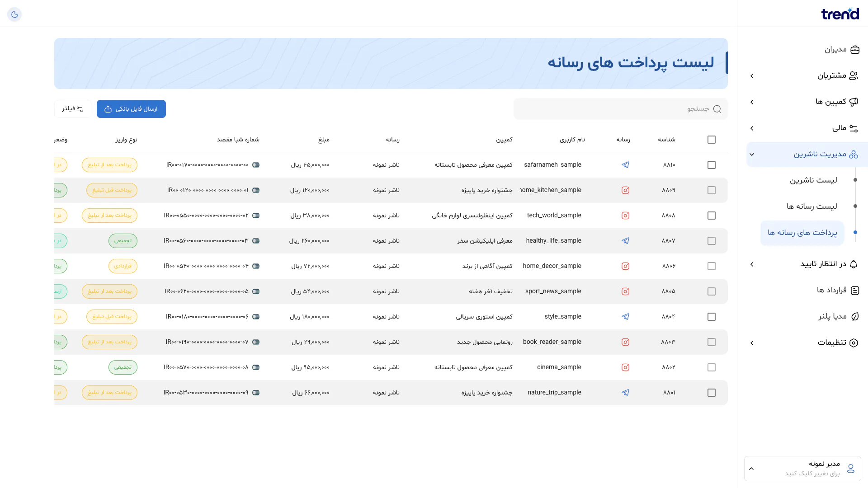The image size is (868, 488).
Task: Expand the کمپین ها menu chevron
Action: [x=752, y=102]
